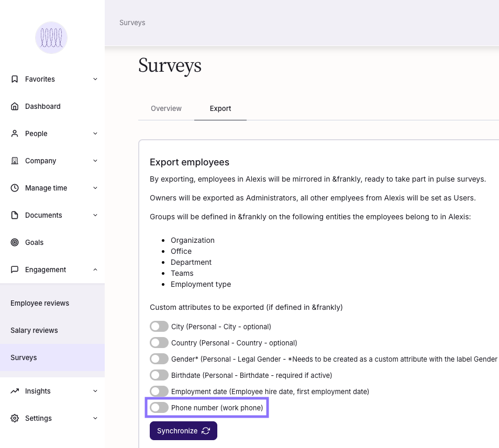Click the Documents file icon

pyautogui.click(x=15, y=215)
